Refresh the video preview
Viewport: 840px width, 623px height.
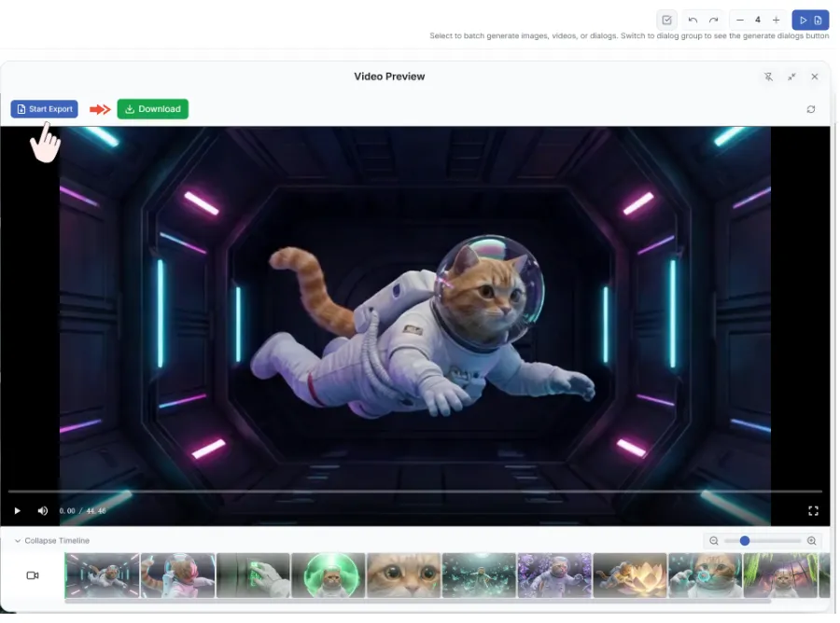813,108
